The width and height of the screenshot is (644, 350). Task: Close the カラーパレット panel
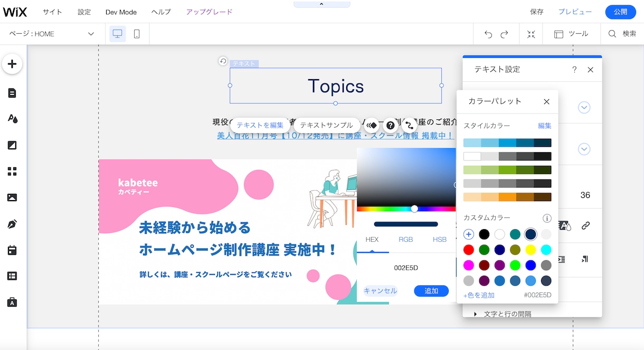click(x=547, y=101)
